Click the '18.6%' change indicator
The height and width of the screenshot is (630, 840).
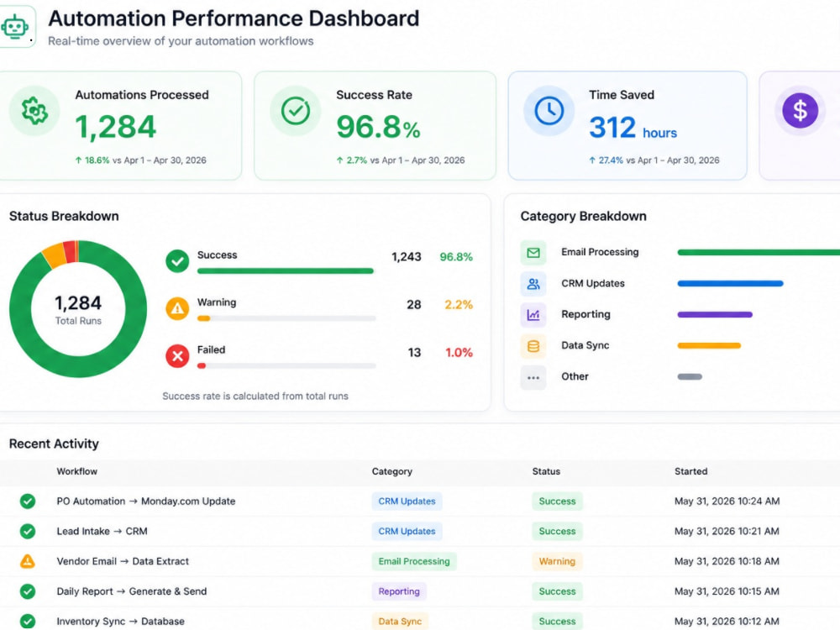click(x=92, y=160)
